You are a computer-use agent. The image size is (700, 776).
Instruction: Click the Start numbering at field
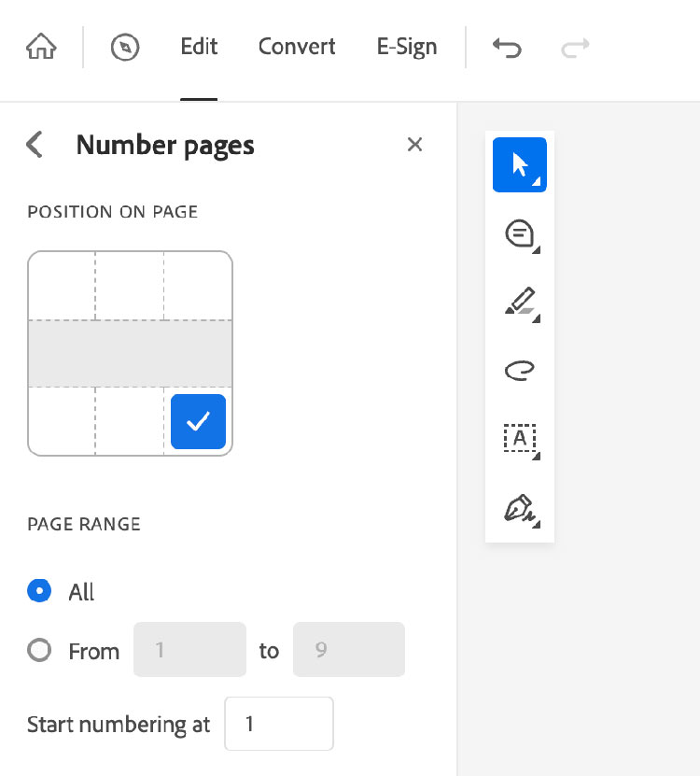point(278,724)
